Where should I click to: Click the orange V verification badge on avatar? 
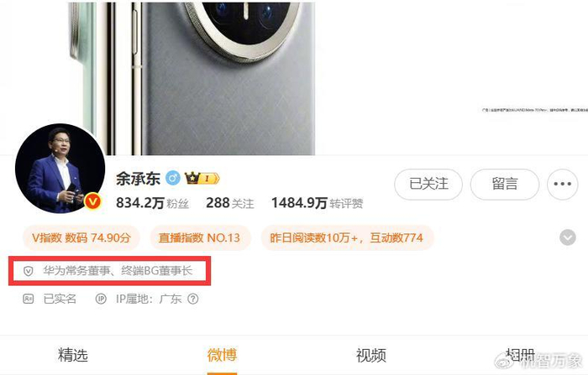pyautogui.click(x=92, y=202)
